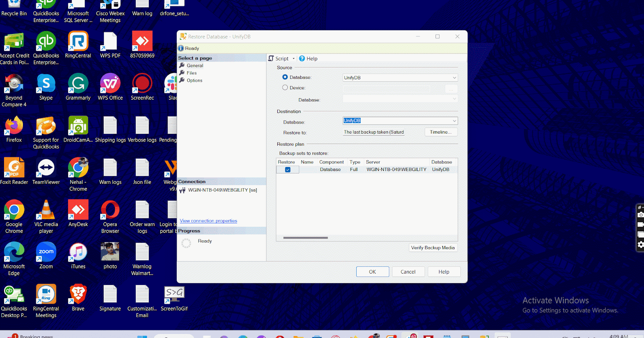Launch WPS Office from the desktop
Viewport: 644px width, 338px height.
click(x=110, y=87)
